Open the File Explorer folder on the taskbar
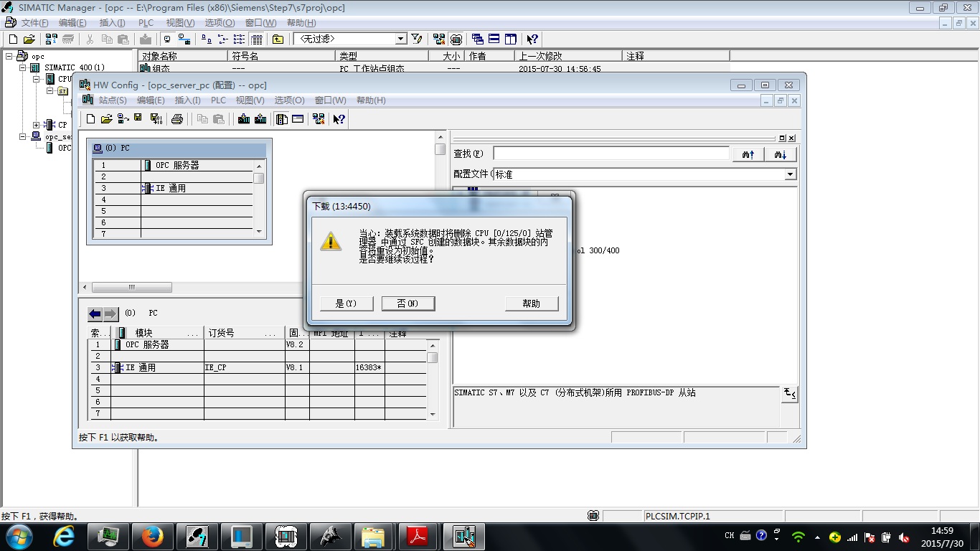The height and width of the screenshot is (551, 980). 374,537
